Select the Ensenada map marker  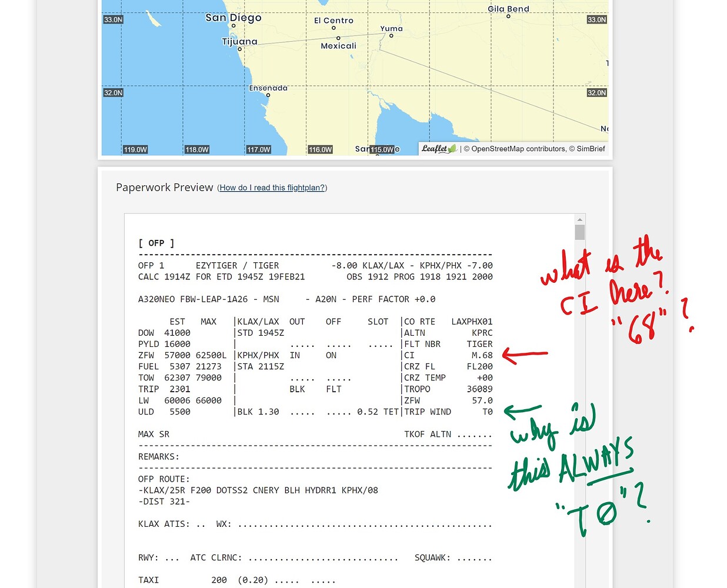click(x=268, y=95)
